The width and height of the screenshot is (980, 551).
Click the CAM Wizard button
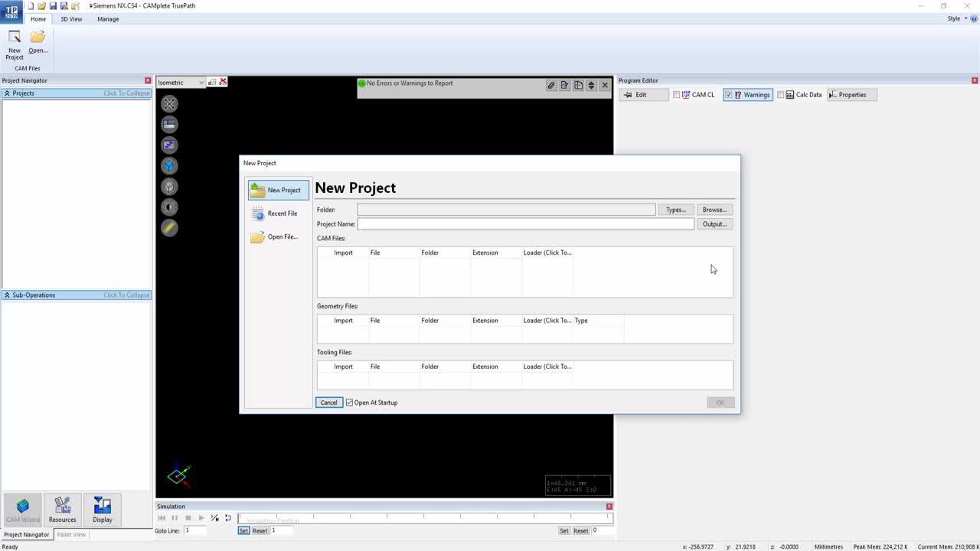tap(23, 510)
